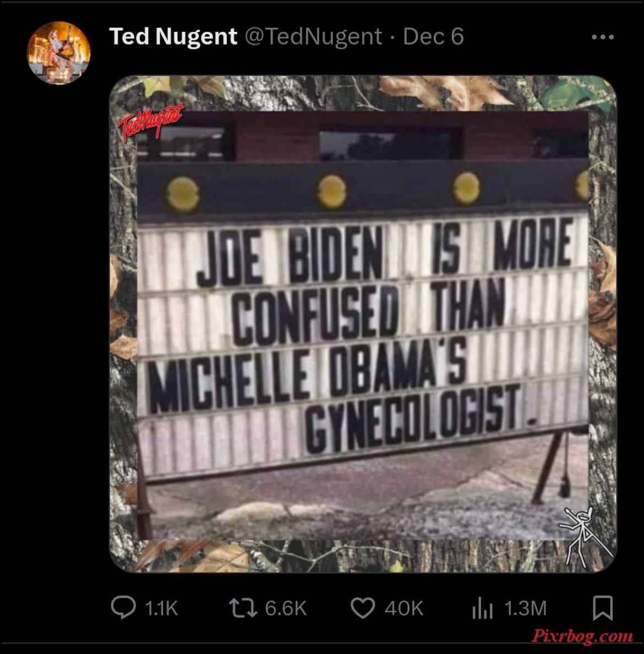Image resolution: width=644 pixels, height=654 pixels.
Task: Open Ted Nugent's round profile avatar
Action: [x=58, y=53]
